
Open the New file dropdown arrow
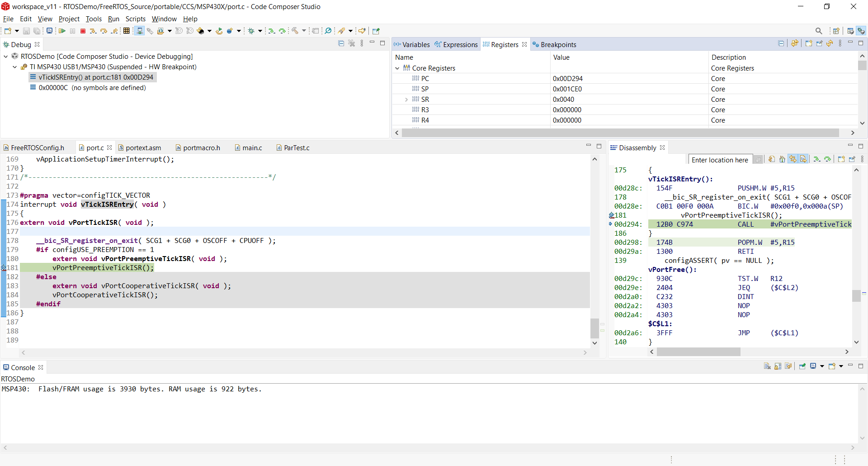coord(17,31)
